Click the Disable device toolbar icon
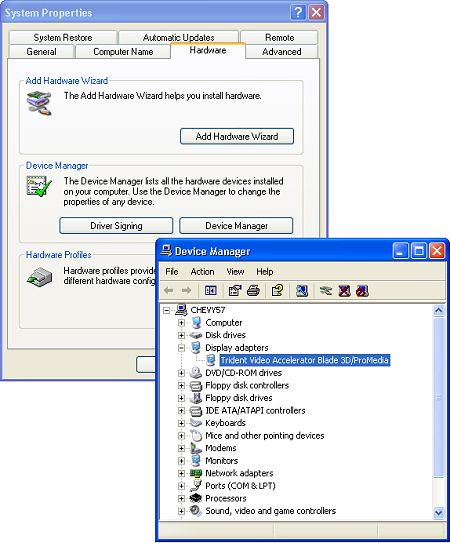This screenshot has width=450, height=543. point(362,290)
